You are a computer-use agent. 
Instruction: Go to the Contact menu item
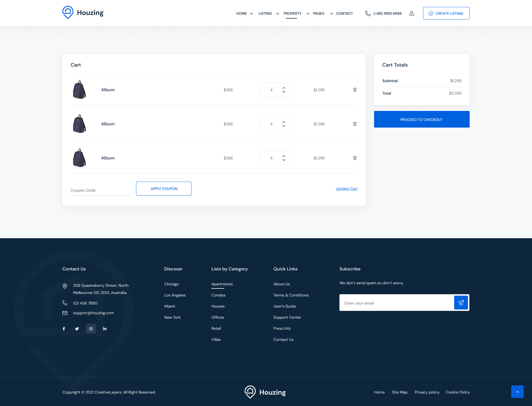pos(344,13)
